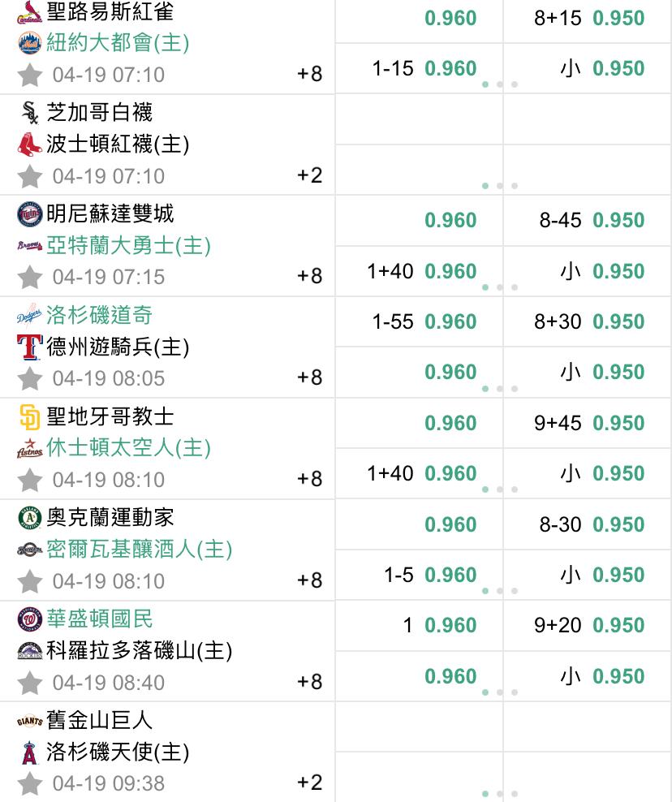Expand +2 more bets for Red Sox game

pos(309,175)
